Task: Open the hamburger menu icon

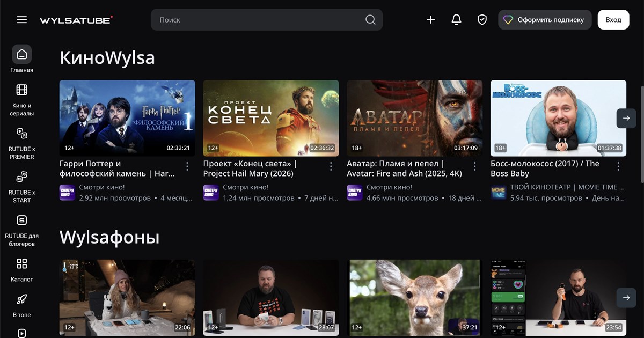Action: 21,20
